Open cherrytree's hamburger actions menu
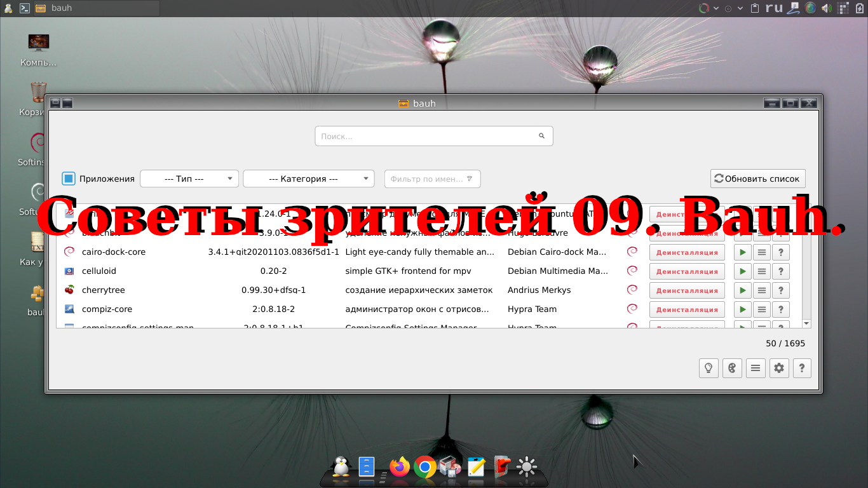The height and width of the screenshot is (488, 868). [x=761, y=290]
